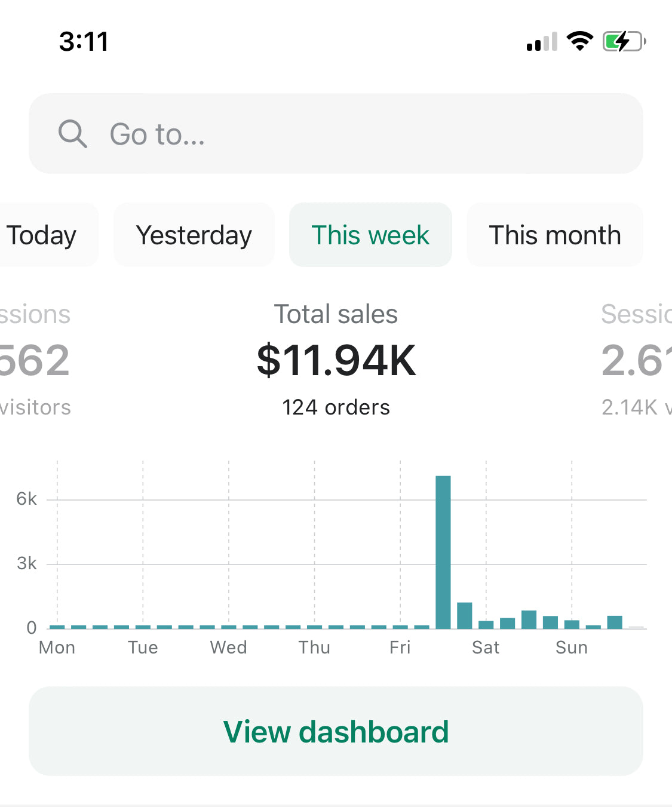This screenshot has width=672, height=807.
Task: Select the This week tab
Action: click(370, 235)
